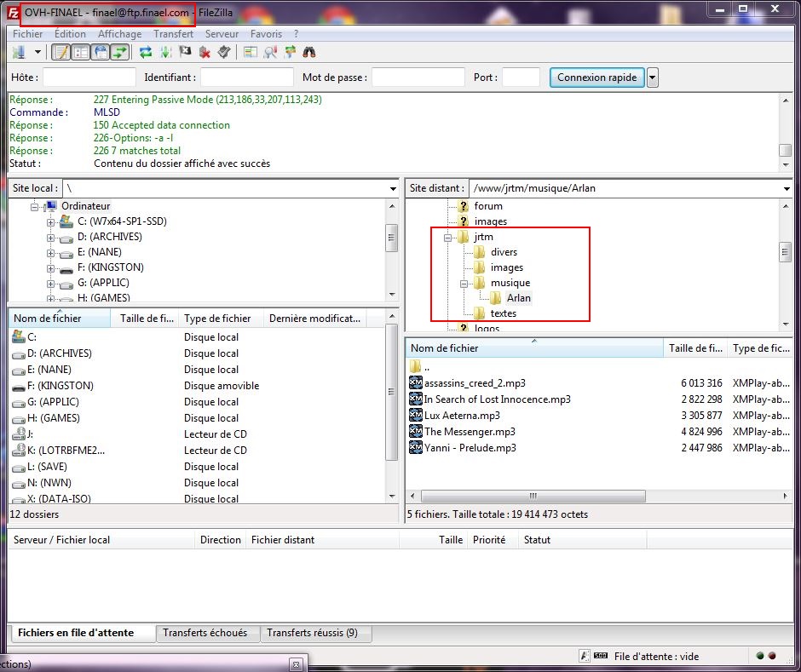Click the disconnect from server icon

pyautogui.click(x=205, y=52)
